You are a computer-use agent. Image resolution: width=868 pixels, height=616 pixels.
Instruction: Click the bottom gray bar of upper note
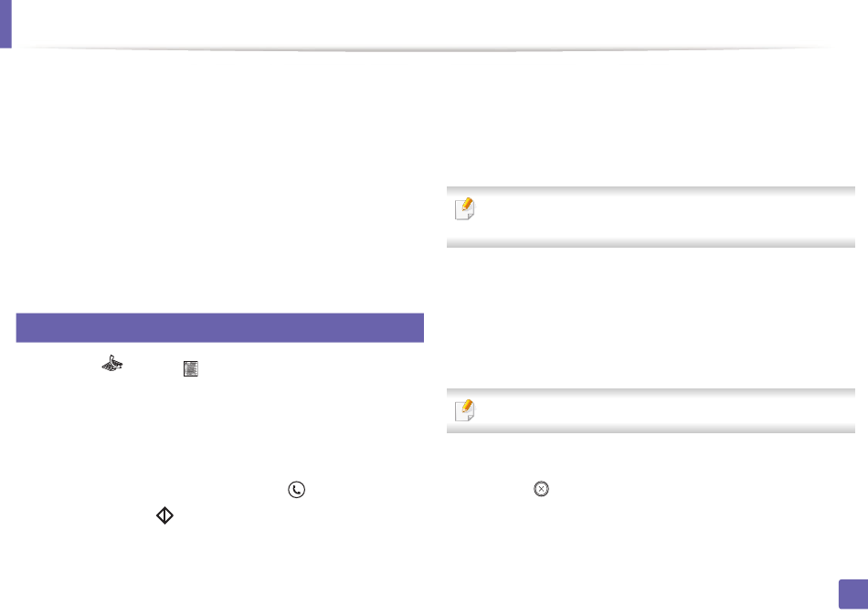pos(651,243)
